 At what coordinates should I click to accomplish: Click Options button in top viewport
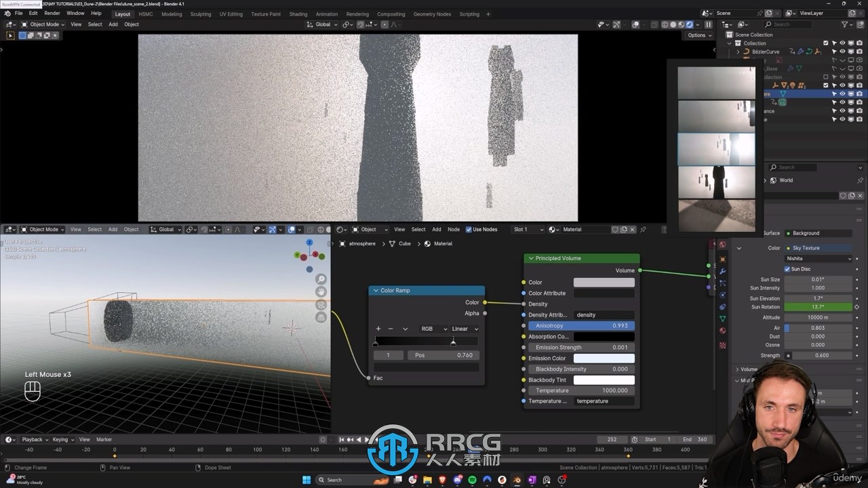[699, 35]
